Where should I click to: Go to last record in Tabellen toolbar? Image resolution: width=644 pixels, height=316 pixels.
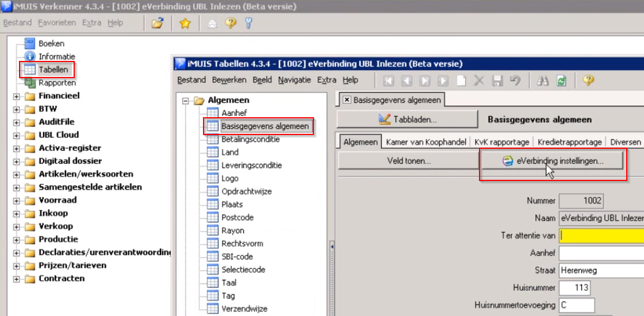point(425,80)
